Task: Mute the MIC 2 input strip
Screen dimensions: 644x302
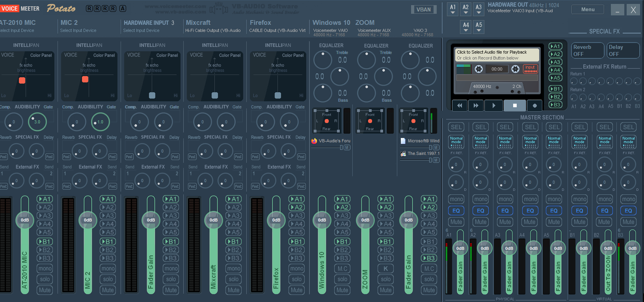Action: pos(108,290)
